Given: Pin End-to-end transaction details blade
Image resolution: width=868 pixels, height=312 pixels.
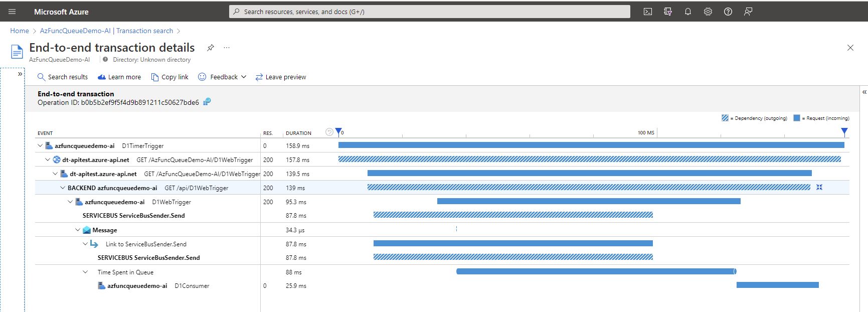Looking at the screenshot, I should tap(211, 48).
